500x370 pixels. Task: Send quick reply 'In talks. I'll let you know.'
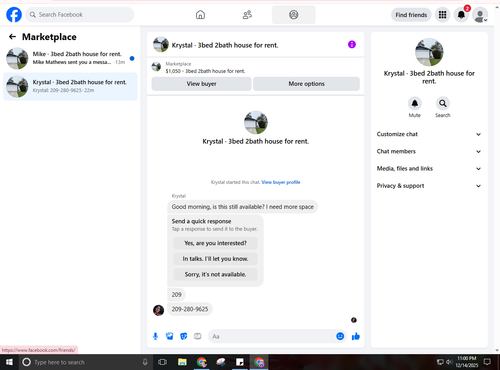(x=215, y=259)
